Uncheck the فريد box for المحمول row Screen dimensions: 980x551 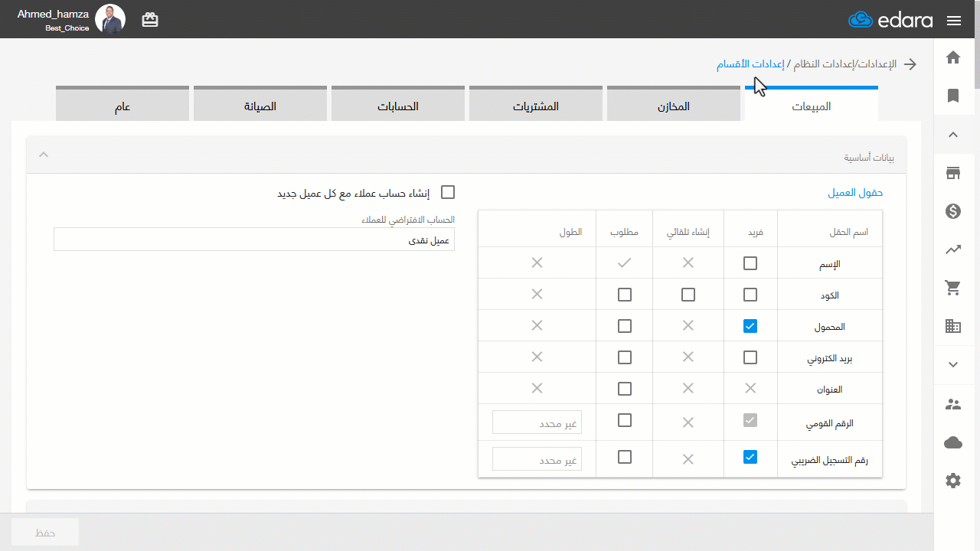(750, 326)
